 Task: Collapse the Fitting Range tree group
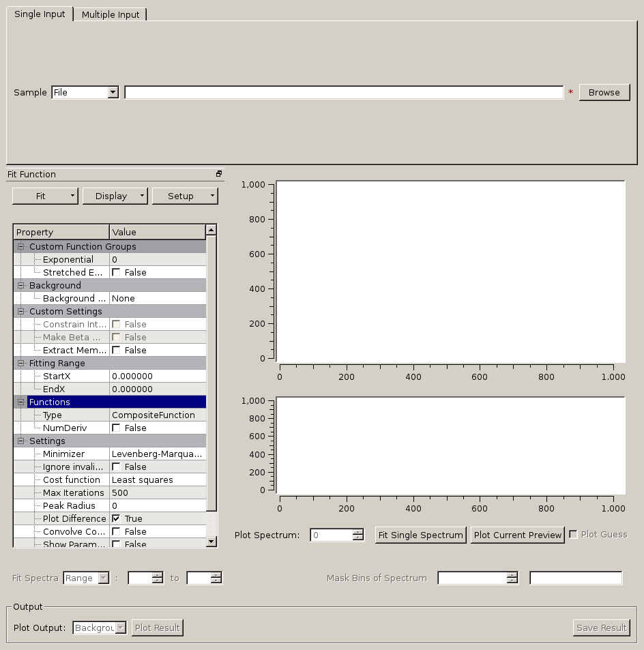coord(21,364)
